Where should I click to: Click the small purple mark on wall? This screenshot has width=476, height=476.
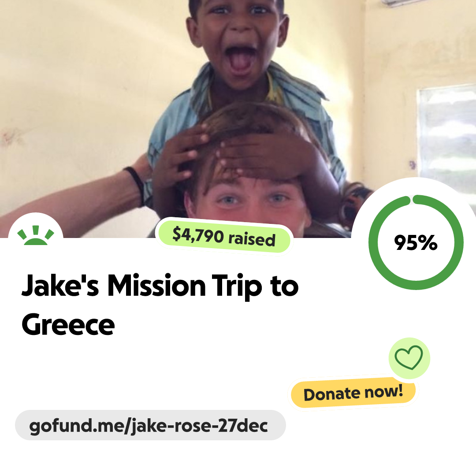coord(412,165)
